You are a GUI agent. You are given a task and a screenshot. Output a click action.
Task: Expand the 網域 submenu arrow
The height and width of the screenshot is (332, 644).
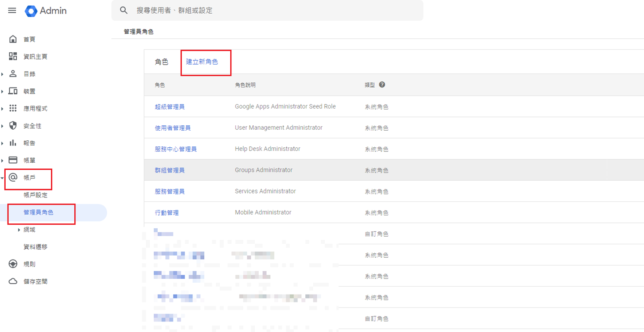(19, 230)
